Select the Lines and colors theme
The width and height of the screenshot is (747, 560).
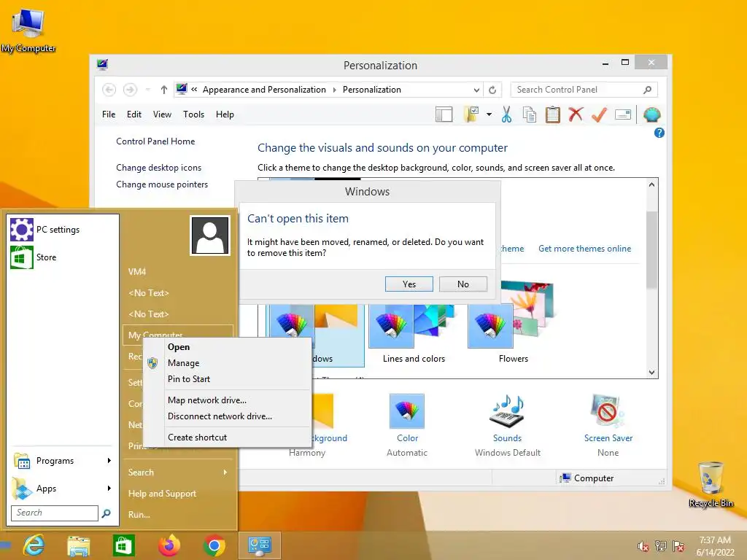[x=414, y=333]
